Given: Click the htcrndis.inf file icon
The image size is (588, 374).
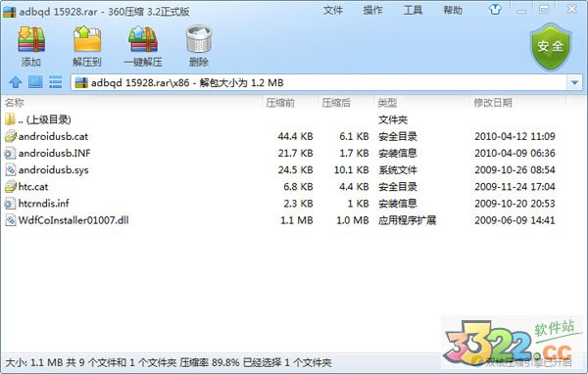Looking at the screenshot, I should (11, 203).
